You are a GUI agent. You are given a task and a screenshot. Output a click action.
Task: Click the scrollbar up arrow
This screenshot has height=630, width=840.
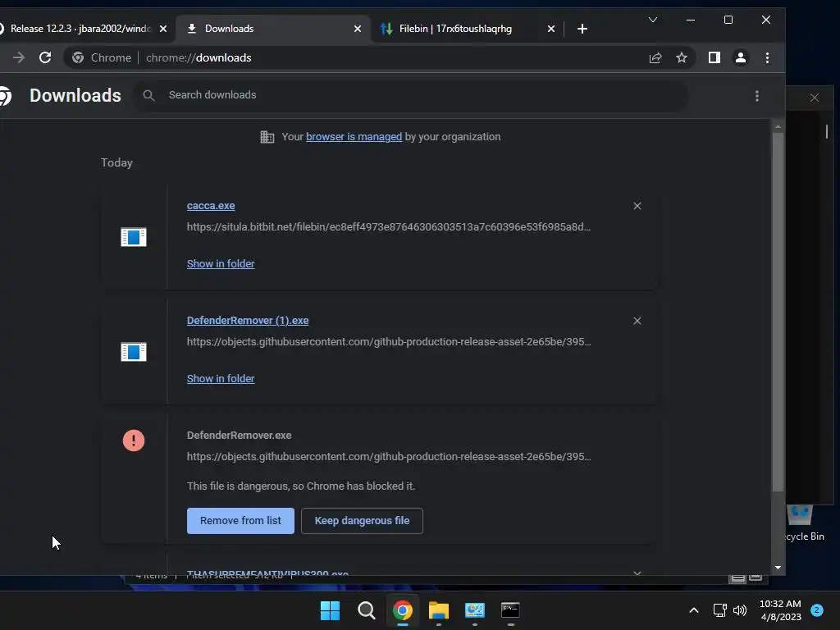(x=778, y=126)
